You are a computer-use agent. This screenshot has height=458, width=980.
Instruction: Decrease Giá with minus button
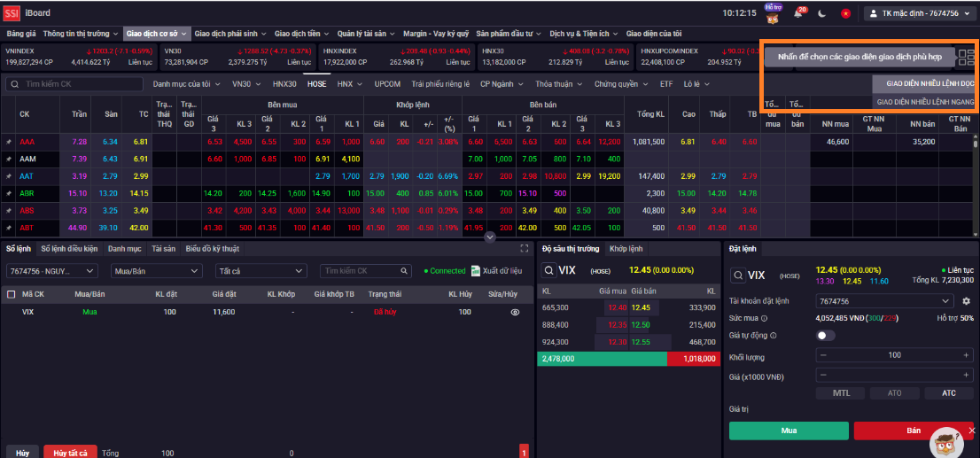(x=823, y=375)
